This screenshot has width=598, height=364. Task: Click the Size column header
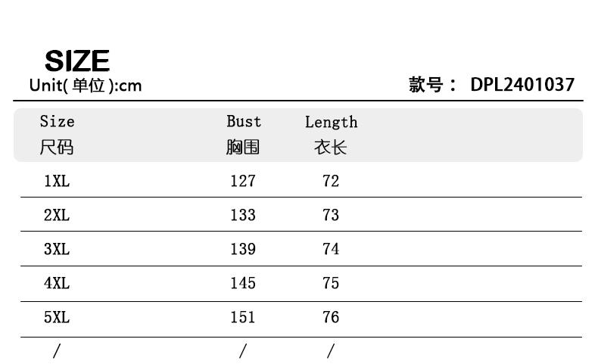pyautogui.click(x=57, y=121)
